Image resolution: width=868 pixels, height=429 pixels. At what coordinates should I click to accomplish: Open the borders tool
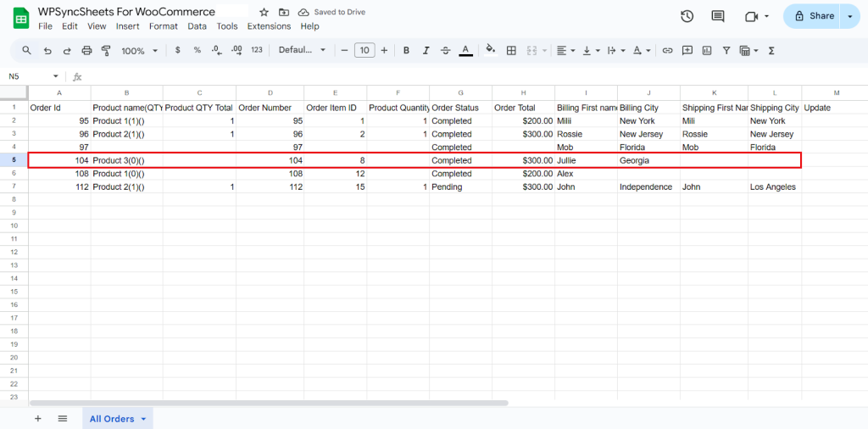[x=511, y=50]
